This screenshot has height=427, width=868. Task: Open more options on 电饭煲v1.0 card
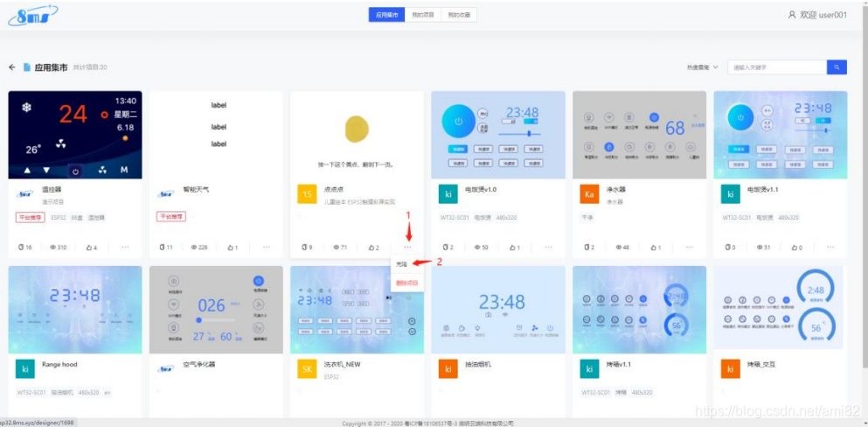click(x=549, y=247)
